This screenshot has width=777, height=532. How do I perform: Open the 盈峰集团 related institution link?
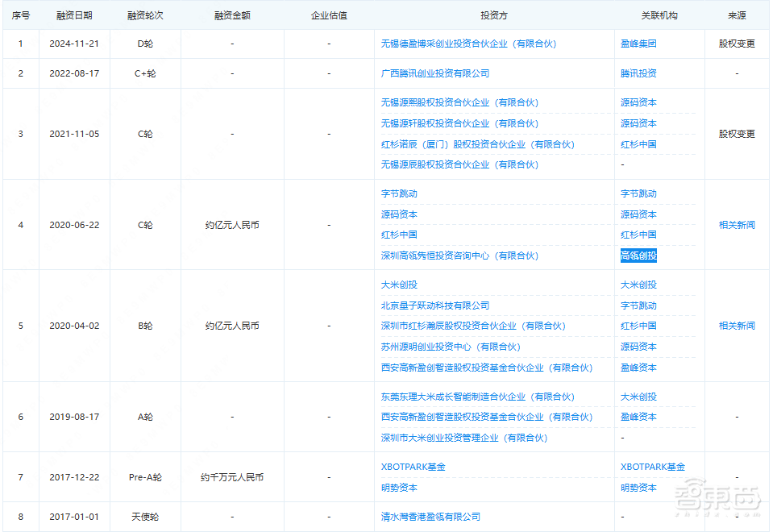click(x=636, y=44)
